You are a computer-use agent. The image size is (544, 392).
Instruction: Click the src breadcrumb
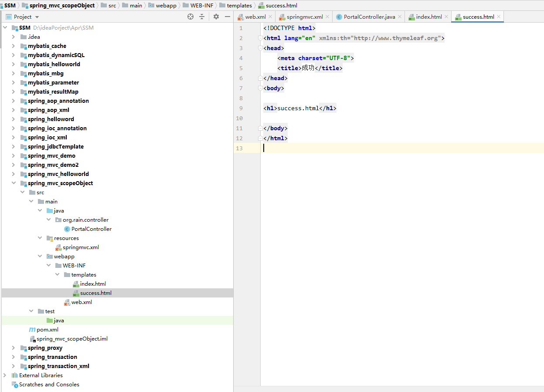(x=112, y=5)
